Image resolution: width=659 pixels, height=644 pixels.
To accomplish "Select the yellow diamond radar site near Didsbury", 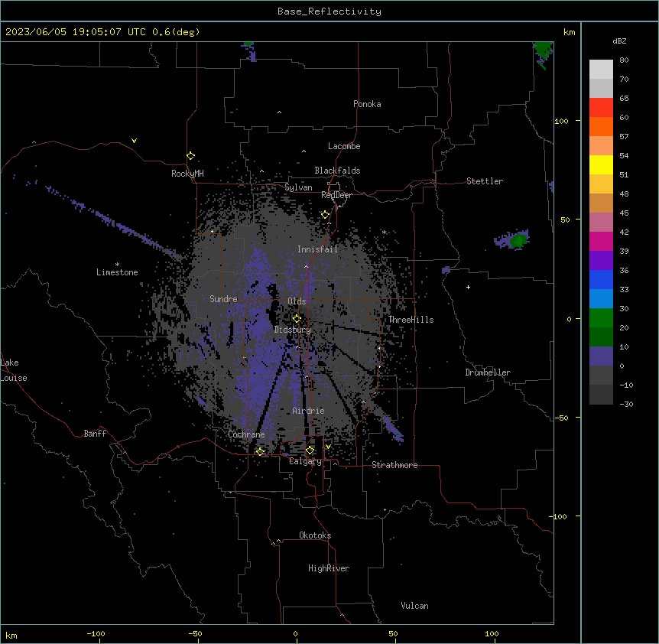I will click(297, 319).
